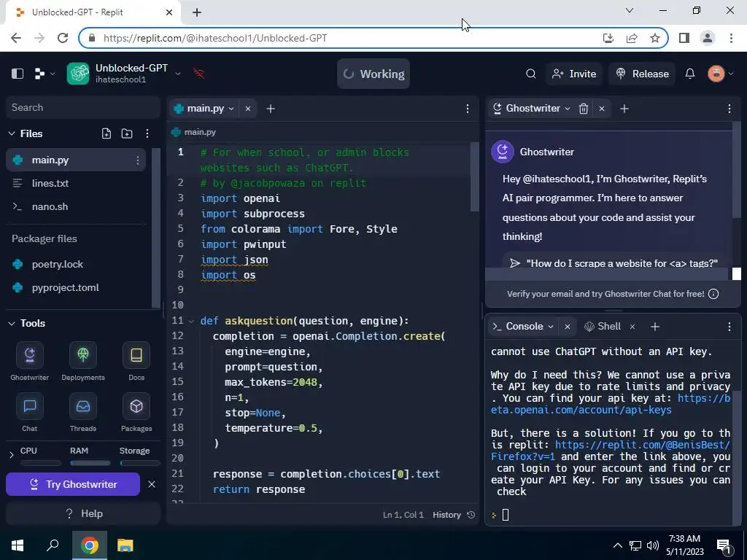Image resolution: width=747 pixels, height=560 pixels.
Task: Create a new file in Files
Action: (x=107, y=134)
